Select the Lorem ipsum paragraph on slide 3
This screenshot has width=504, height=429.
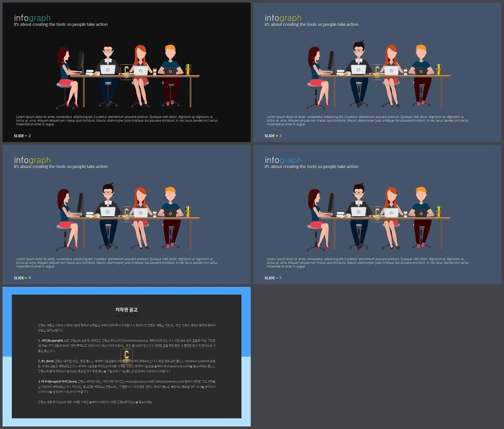367,121
